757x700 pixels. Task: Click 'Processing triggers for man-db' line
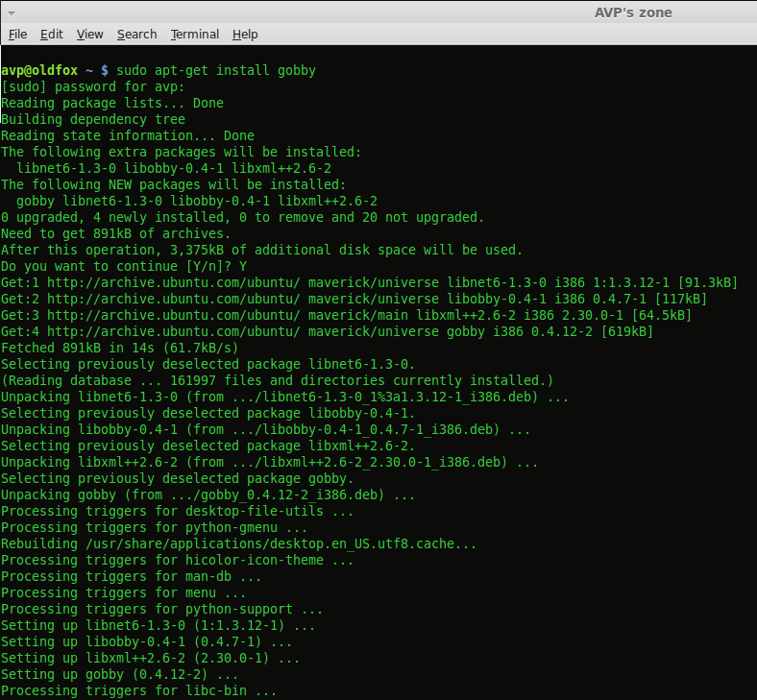131,577
